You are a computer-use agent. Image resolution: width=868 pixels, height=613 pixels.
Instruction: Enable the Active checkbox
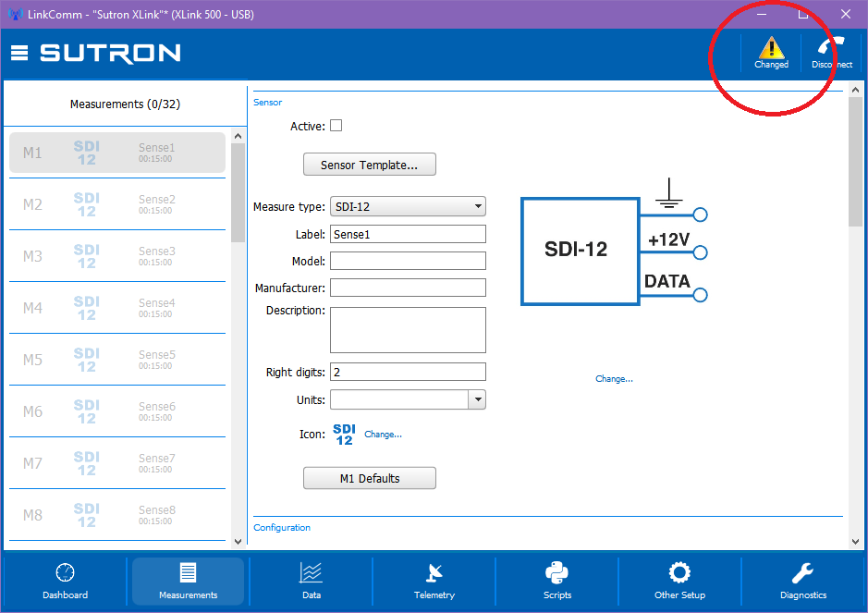[x=336, y=126]
